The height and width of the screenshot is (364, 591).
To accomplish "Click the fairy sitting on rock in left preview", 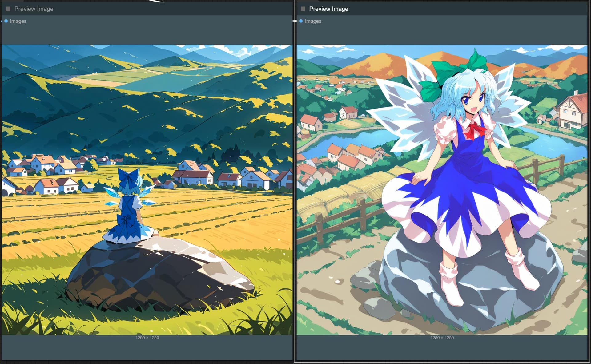I will 129,206.
